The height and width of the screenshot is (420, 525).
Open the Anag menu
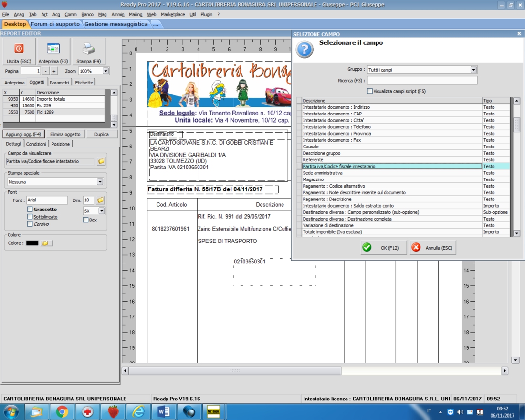[19, 14]
